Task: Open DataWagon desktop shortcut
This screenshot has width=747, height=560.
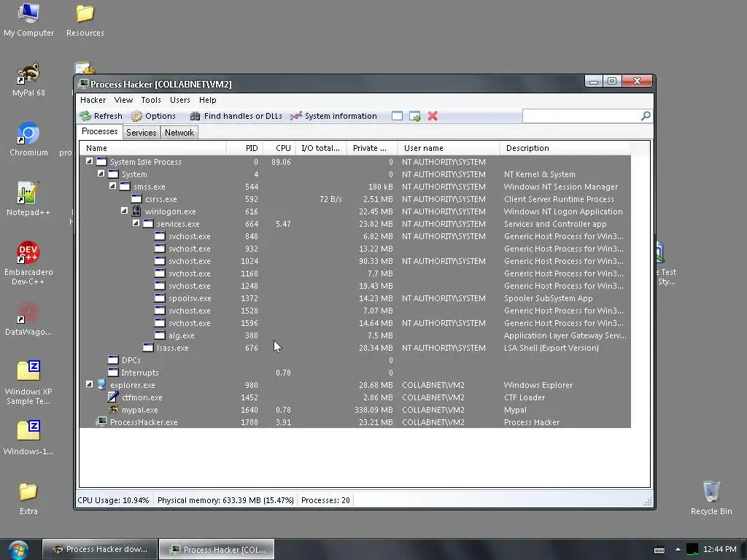Action: [x=28, y=319]
